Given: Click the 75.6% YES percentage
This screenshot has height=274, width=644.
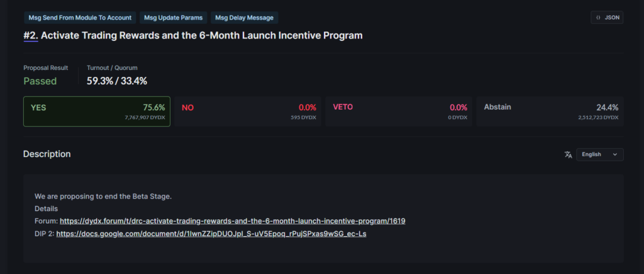Looking at the screenshot, I should 154,108.
